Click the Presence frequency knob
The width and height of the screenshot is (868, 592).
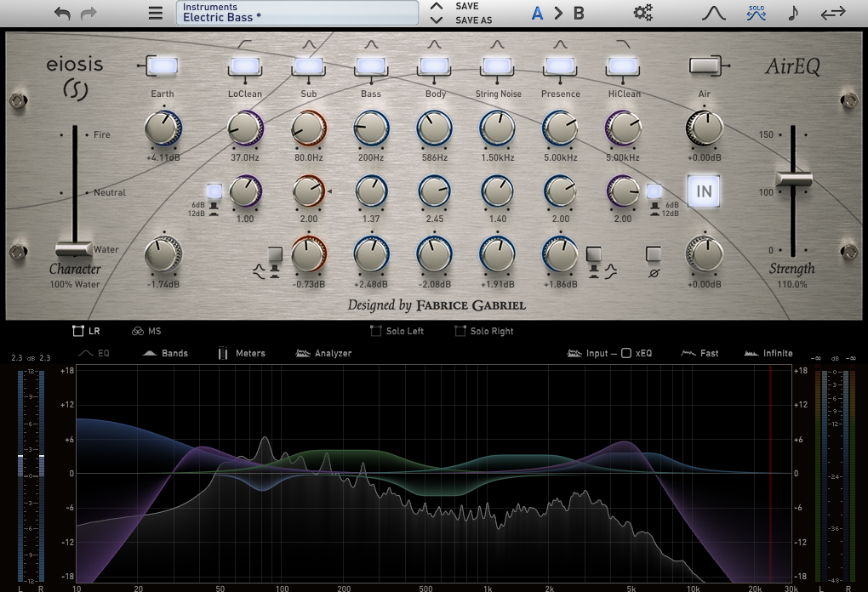[x=560, y=128]
